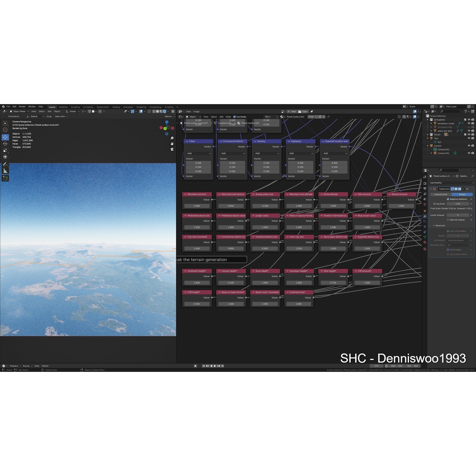Disable the Adaptive Subdivision checkbox
The width and height of the screenshot is (476, 476).
click(x=448, y=199)
